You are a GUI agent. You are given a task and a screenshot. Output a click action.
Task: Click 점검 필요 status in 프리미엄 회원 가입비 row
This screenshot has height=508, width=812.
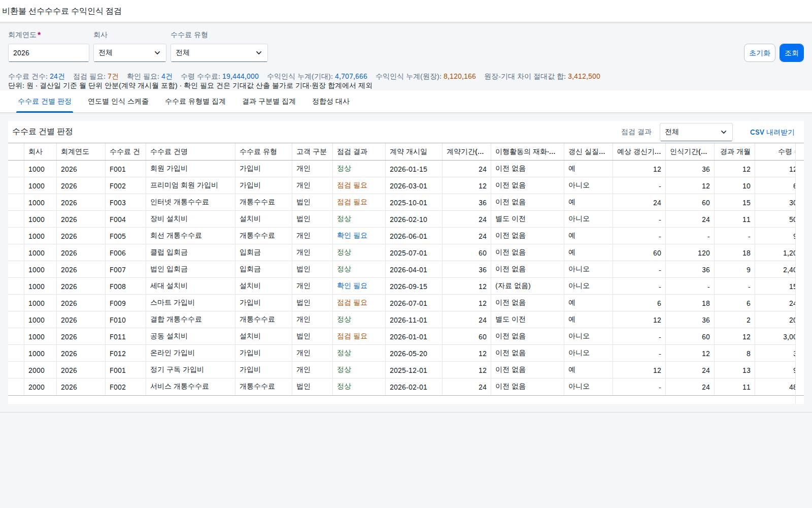point(352,185)
